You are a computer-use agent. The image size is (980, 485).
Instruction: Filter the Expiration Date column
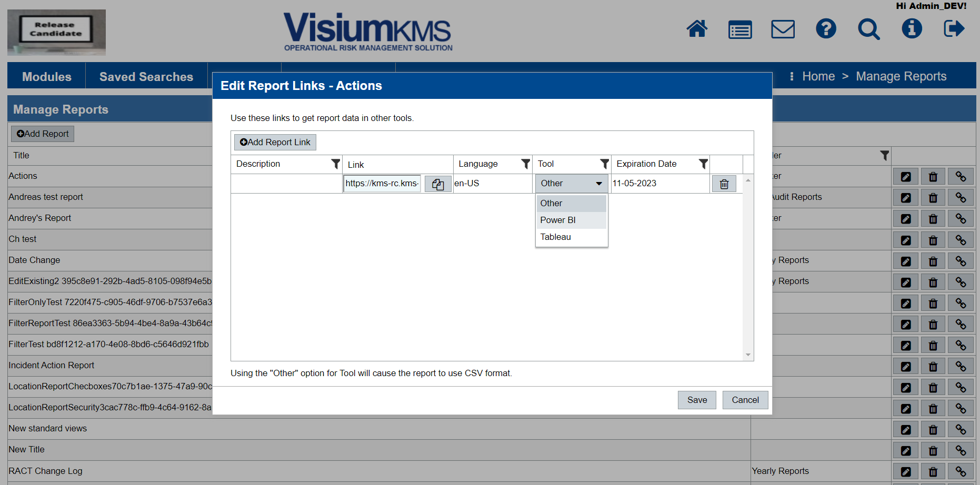click(x=703, y=164)
